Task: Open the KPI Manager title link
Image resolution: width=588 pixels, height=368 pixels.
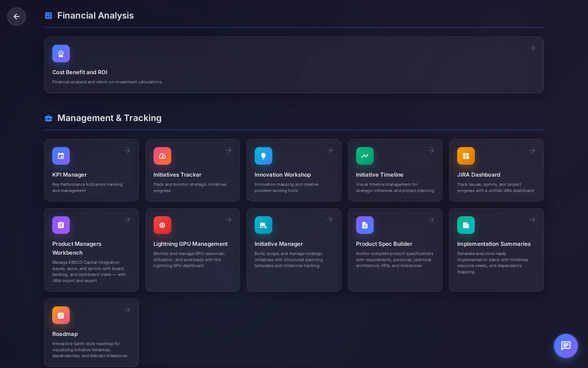Action: (x=69, y=175)
